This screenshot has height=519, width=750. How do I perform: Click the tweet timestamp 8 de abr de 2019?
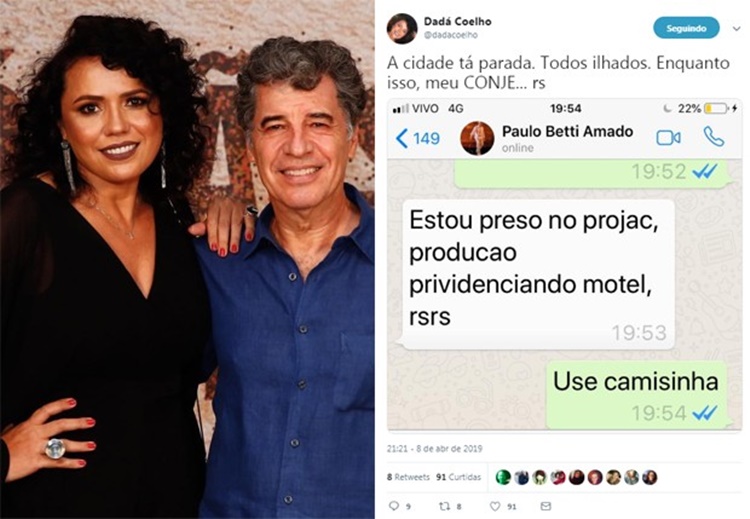(x=434, y=449)
